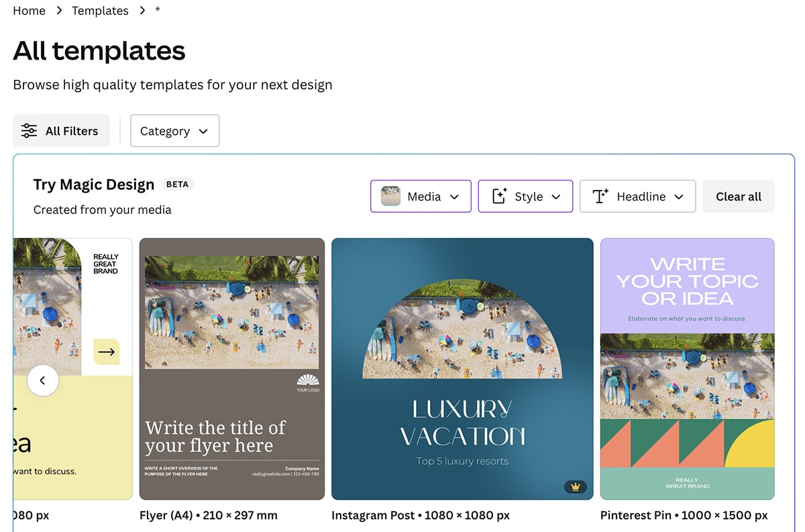The height and width of the screenshot is (532, 805).
Task: Expand the Style dropdown chevron
Action: click(555, 197)
